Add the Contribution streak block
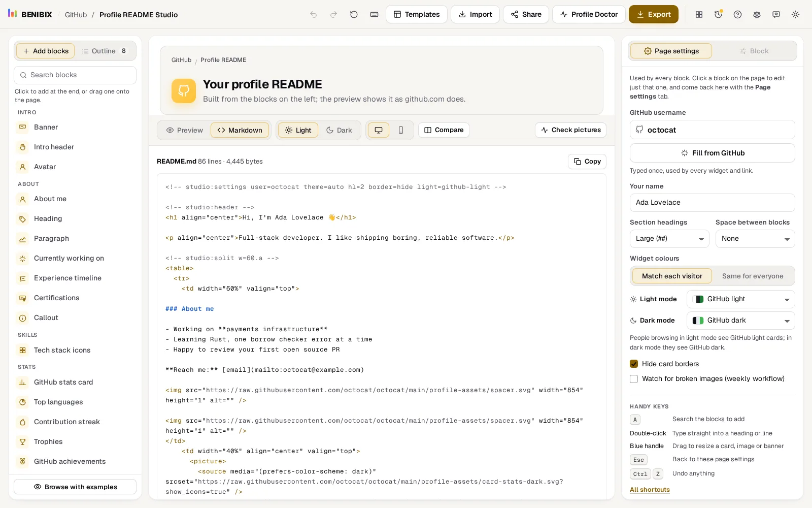The image size is (812, 508). coord(75,422)
